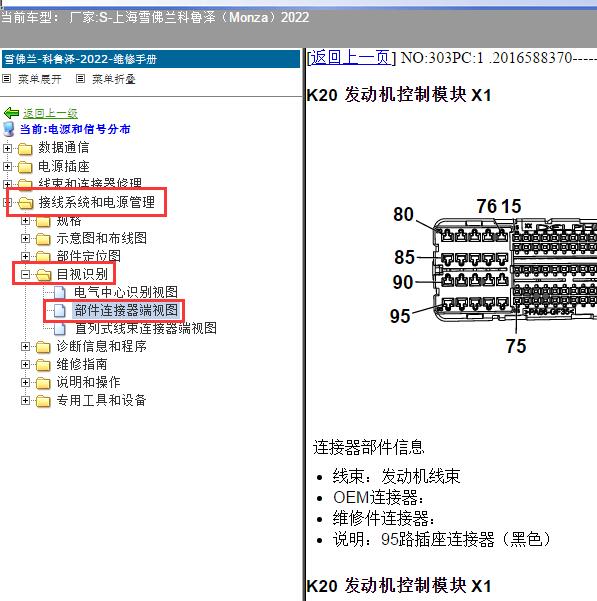Select the 诊断信息和程序 tree item
This screenshot has width=597, height=601.
102,346
